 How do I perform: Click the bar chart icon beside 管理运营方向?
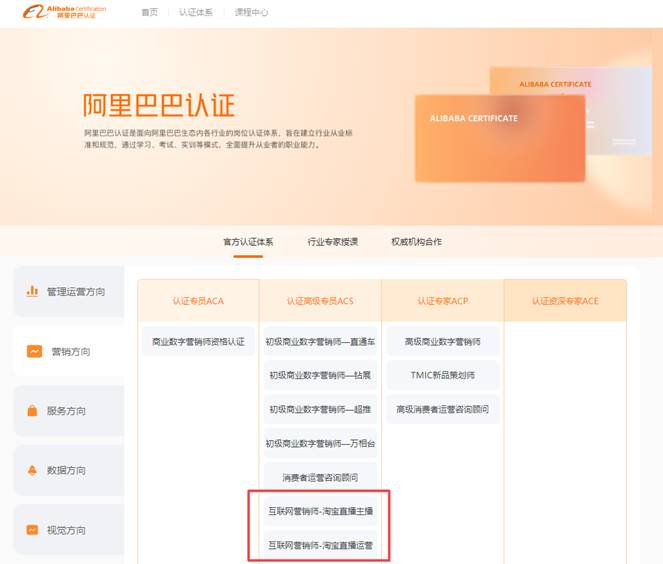33,292
